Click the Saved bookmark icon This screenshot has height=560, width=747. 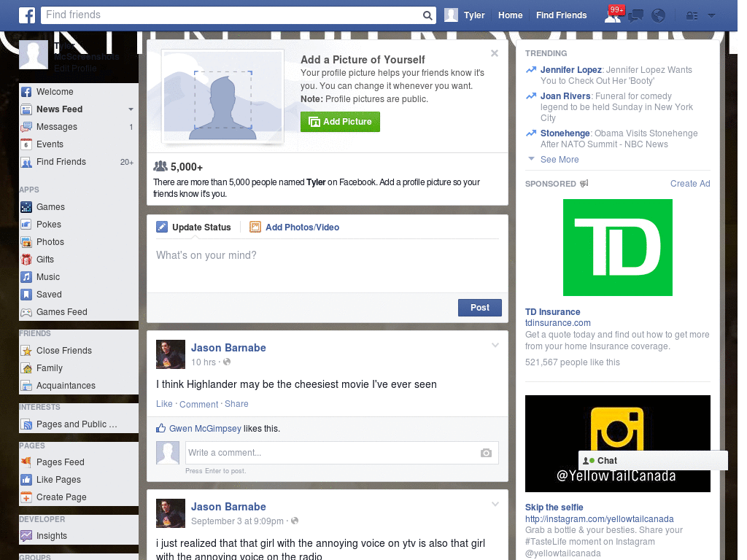point(27,295)
